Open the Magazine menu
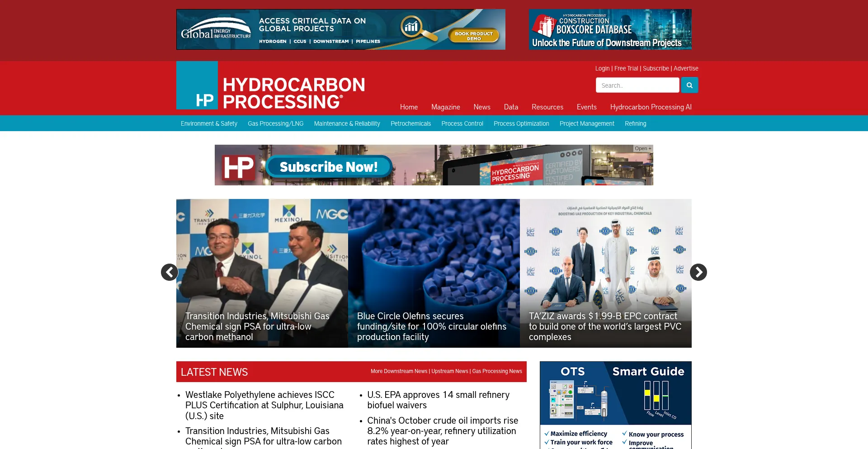 click(x=445, y=107)
